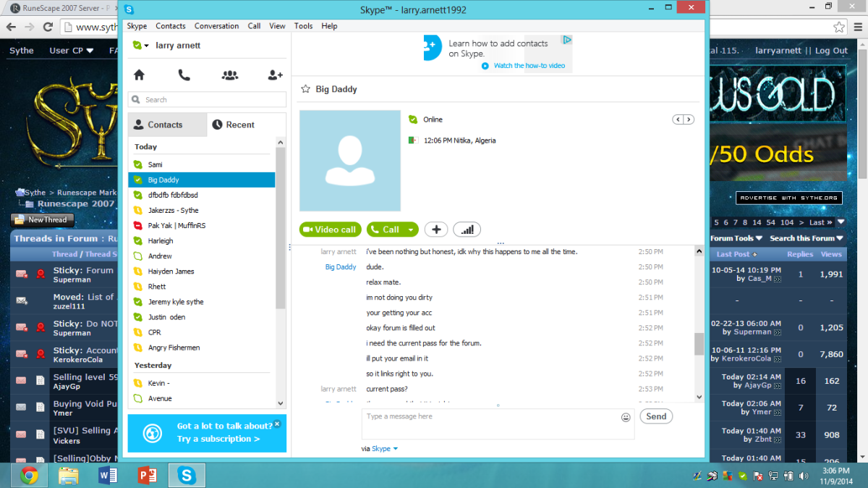The height and width of the screenshot is (488, 868).
Task: Open the Skype menu
Action: [137, 26]
